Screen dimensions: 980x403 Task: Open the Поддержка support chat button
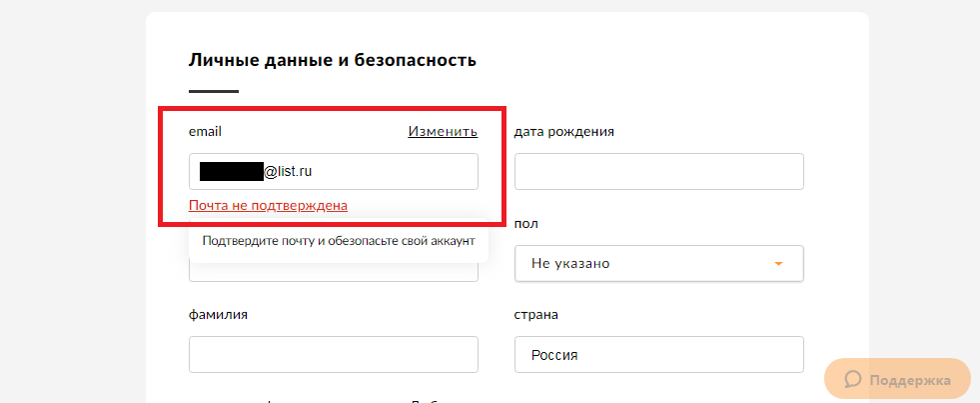[897, 379]
